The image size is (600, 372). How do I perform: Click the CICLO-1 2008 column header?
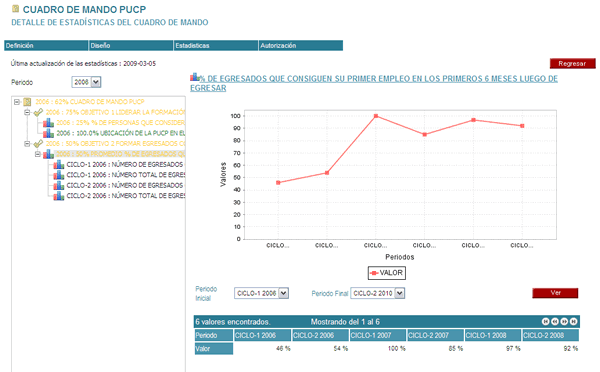(x=493, y=335)
